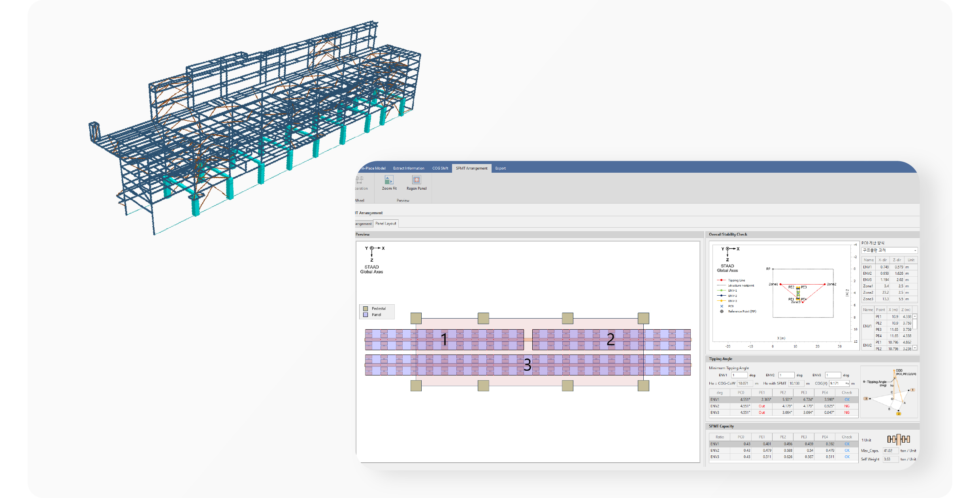Click the ENV3 minimum tipping angle field

point(832,375)
